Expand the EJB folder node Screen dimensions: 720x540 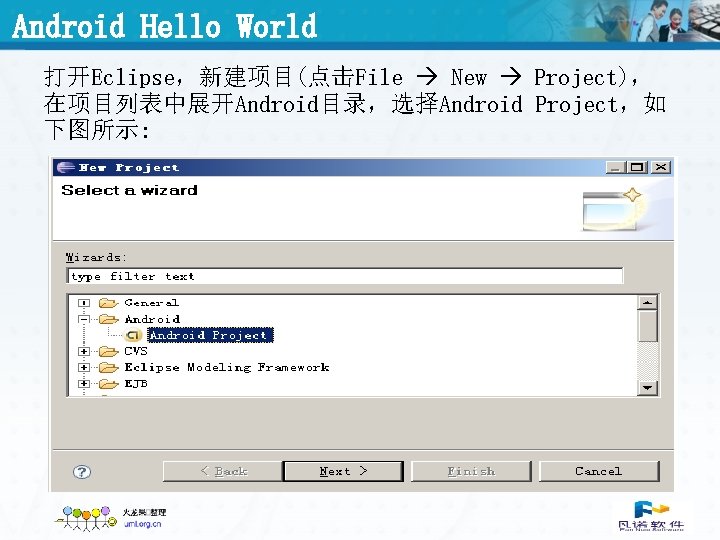pos(84,383)
